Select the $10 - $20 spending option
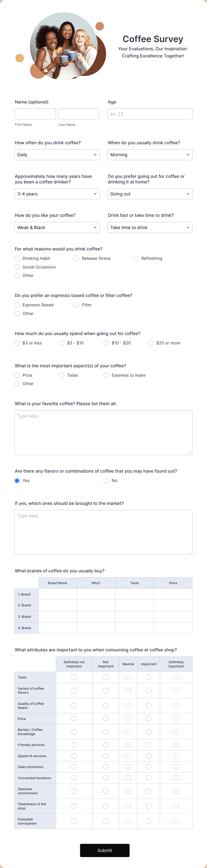Viewport: 207px width, 868px height. [x=106, y=343]
